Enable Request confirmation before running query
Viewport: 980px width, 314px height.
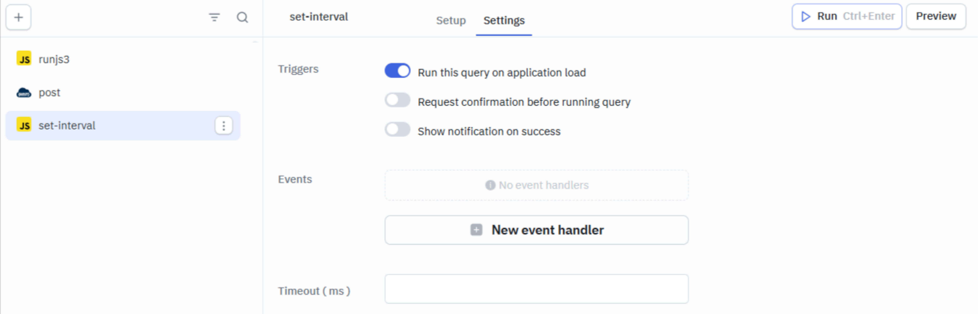point(397,101)
